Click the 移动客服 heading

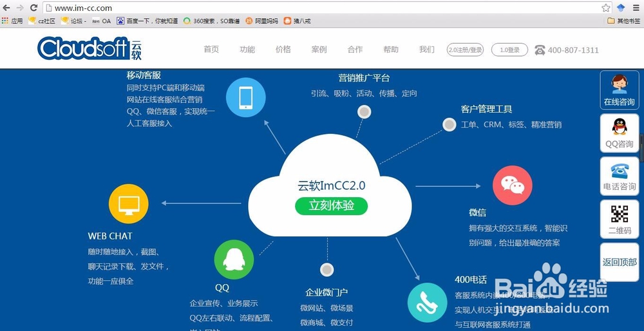144,75
